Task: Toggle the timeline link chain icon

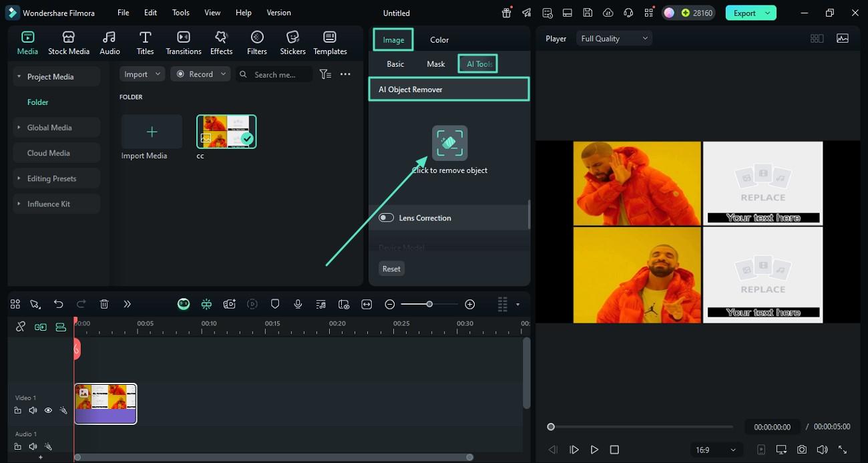Action: (x=21, y=327)
